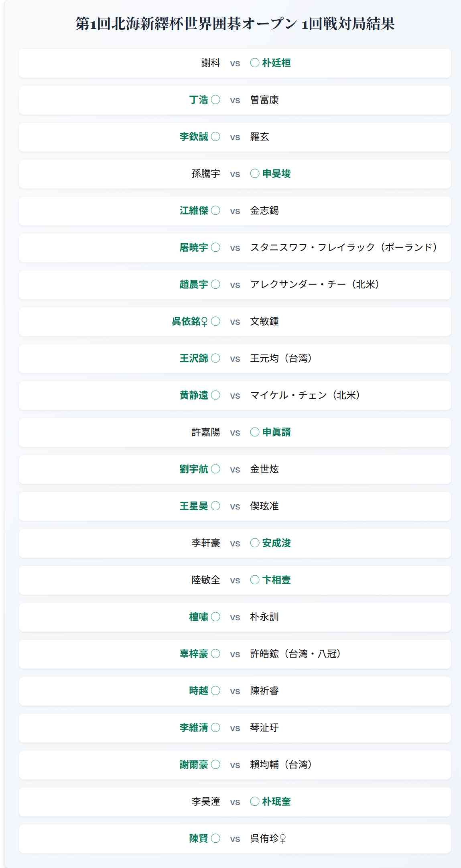This screenshot has height=868, width=461.
Task: Select player name 謝科
Action: pyautogui.click(x=211, y=63)
